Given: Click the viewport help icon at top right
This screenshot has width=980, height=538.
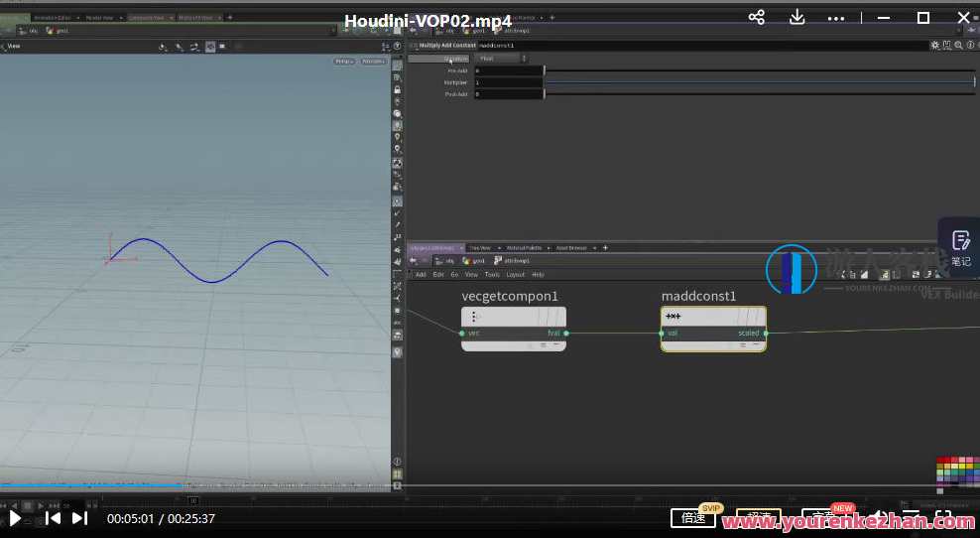Looking at the screenshot, I should (397, 47).
